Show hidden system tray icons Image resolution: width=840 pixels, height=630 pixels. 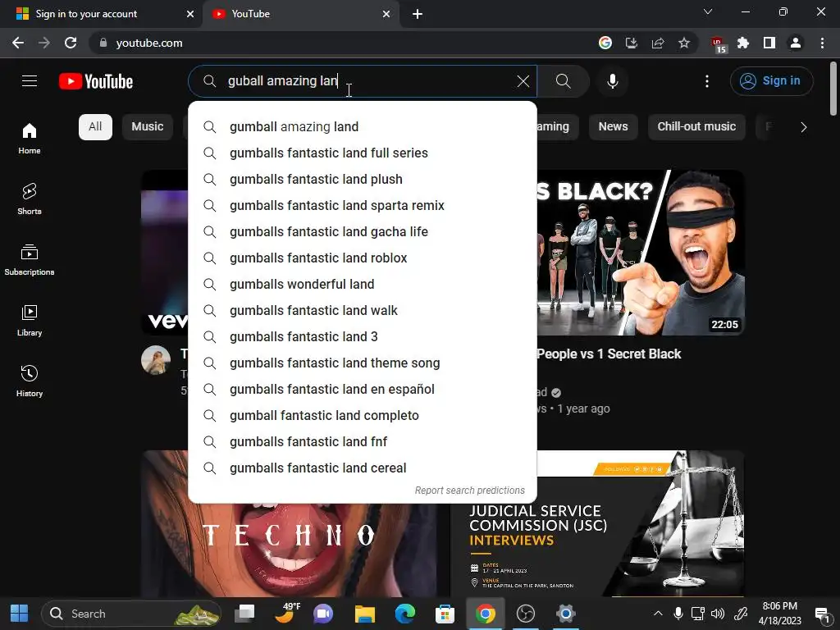coord(658,614)
